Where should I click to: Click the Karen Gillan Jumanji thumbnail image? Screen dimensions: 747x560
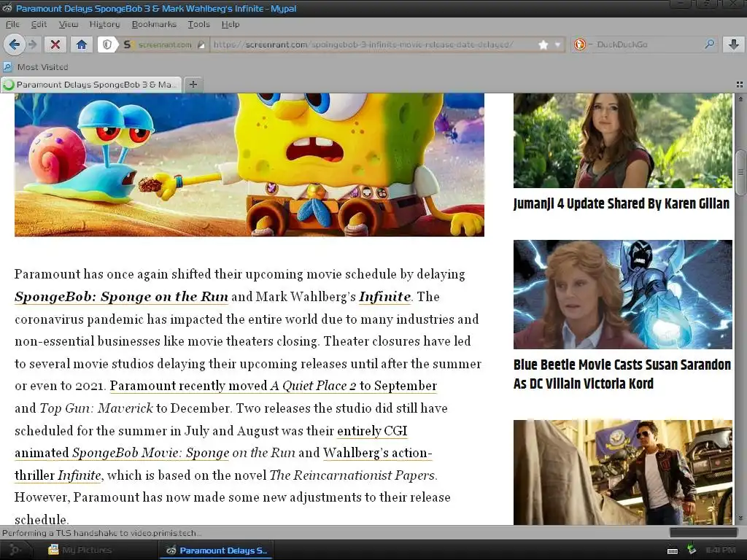(x=623, y=141)
